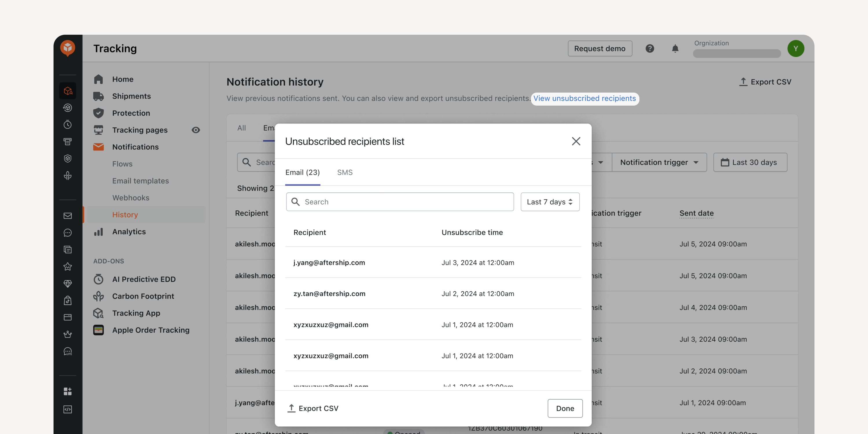This screenshot has width=868, height=434.
Task: Open the TikTok shopping bag rail icon
Action: [x=68, y=300]
